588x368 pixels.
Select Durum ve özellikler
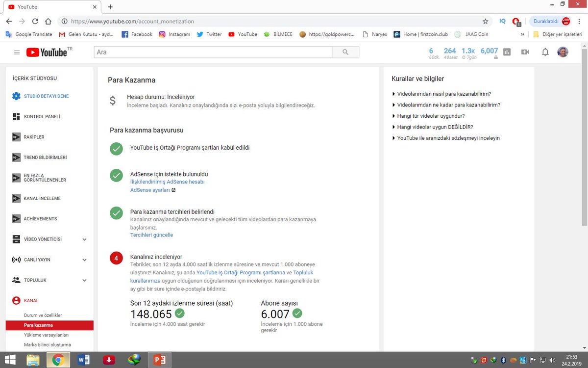coord(43,315)
